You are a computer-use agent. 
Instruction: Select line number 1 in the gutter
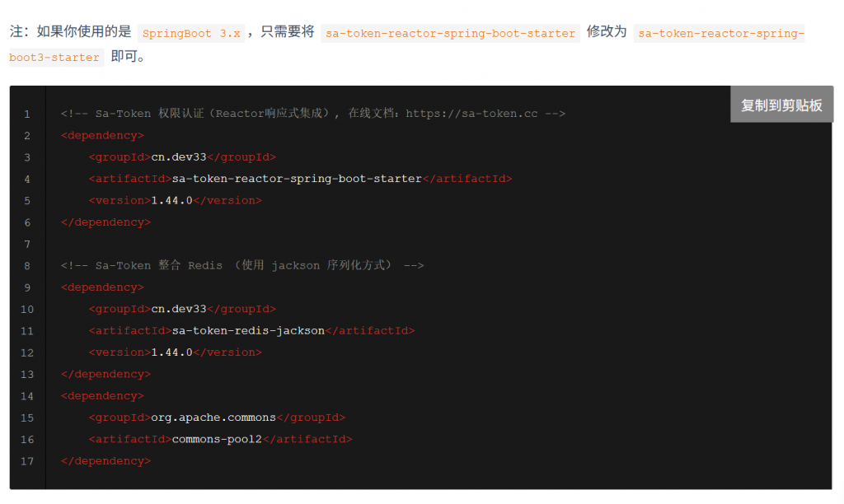coord(27,114)
